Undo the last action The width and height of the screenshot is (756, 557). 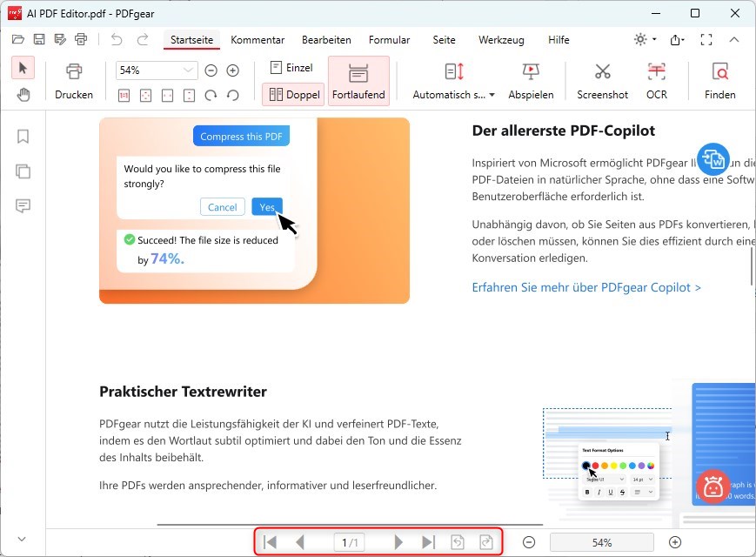click(x=117, y=39)
